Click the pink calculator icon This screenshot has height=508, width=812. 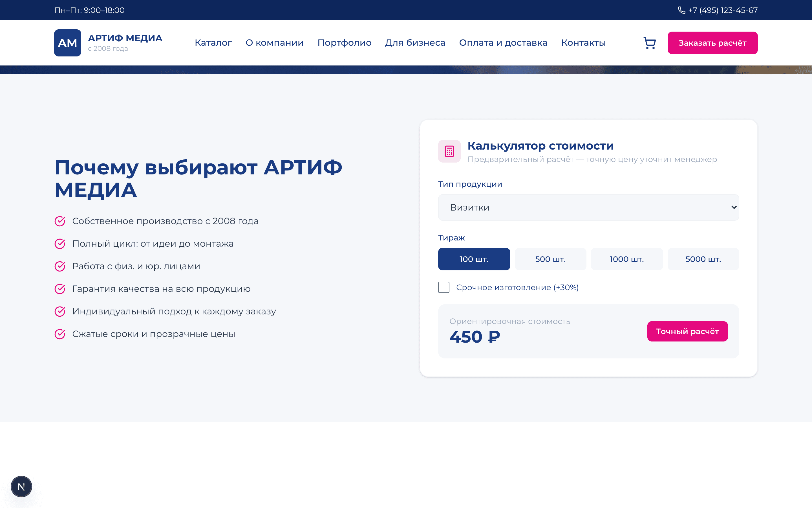[449, 151]
